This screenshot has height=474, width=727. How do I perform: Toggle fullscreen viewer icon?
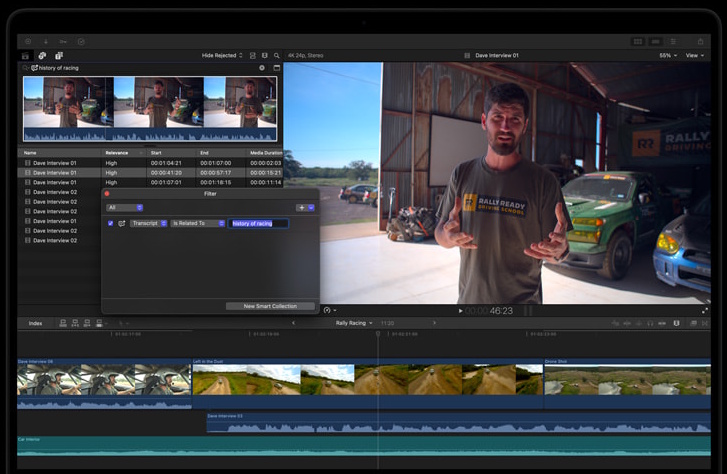pos(705,311)
